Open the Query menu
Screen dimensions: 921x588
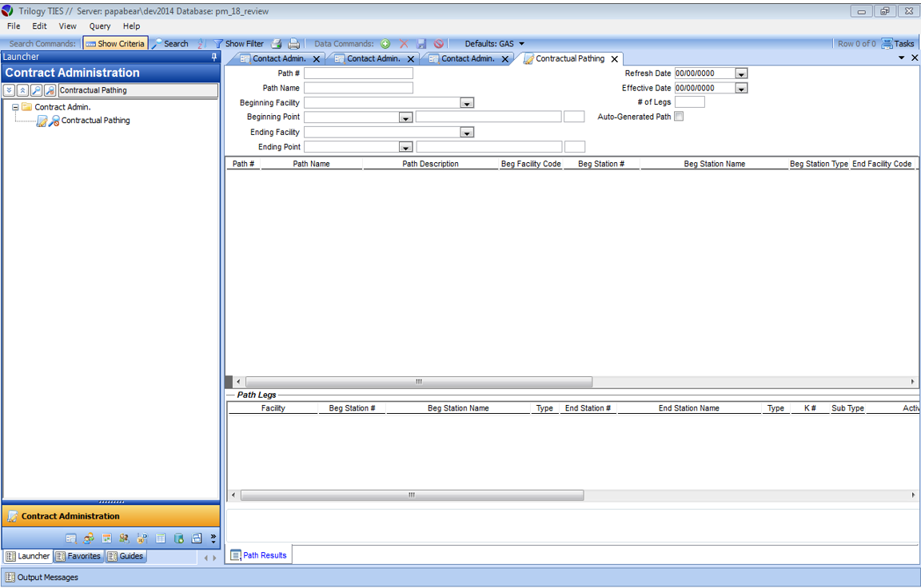[x=100, y=26]
